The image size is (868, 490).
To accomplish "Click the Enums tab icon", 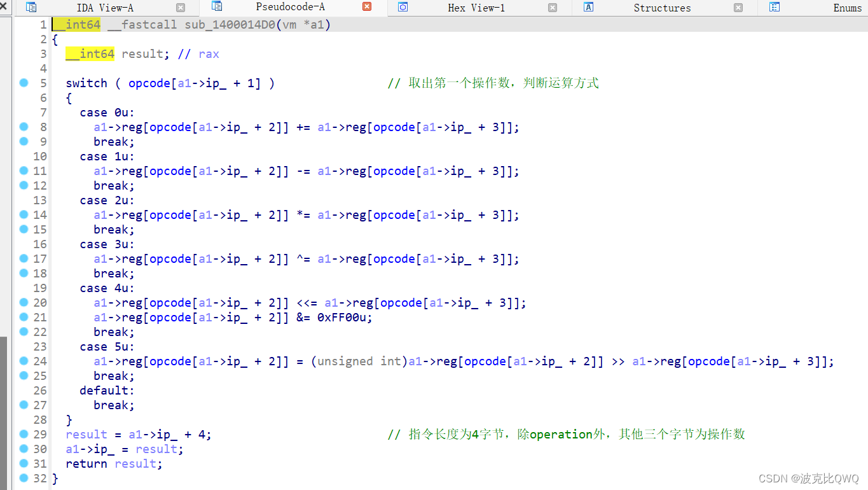I will click(775, 7).
